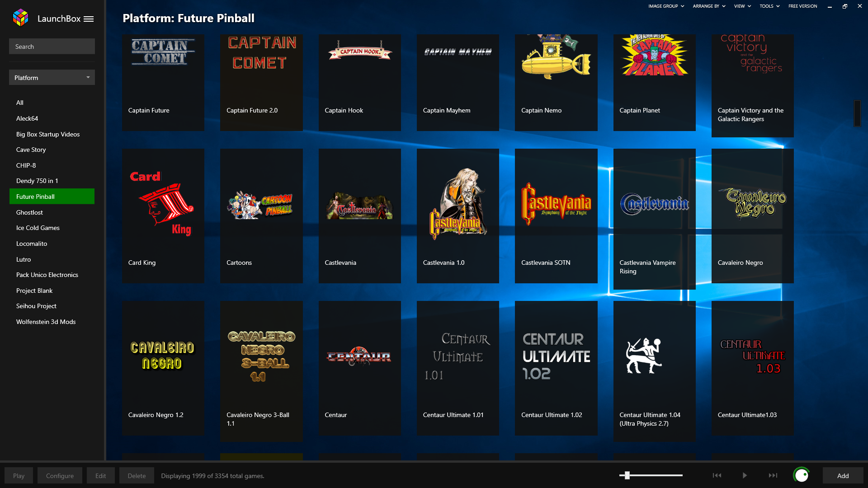Select Castlevania Vampire Rising game tile
The width and height of the screenshot is (868, 488).
click(654, 219)
